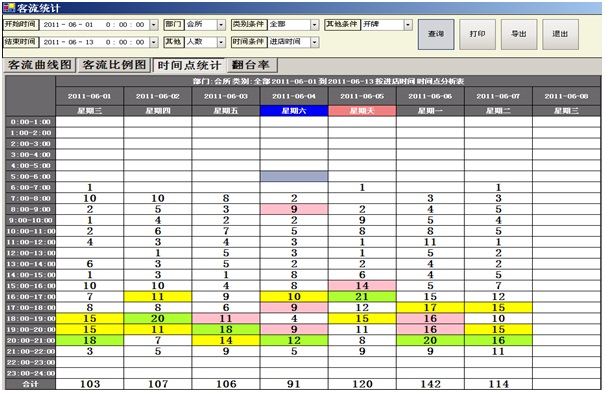
Task: Switch to the 翻台率 tab
Action: (252, 65)
